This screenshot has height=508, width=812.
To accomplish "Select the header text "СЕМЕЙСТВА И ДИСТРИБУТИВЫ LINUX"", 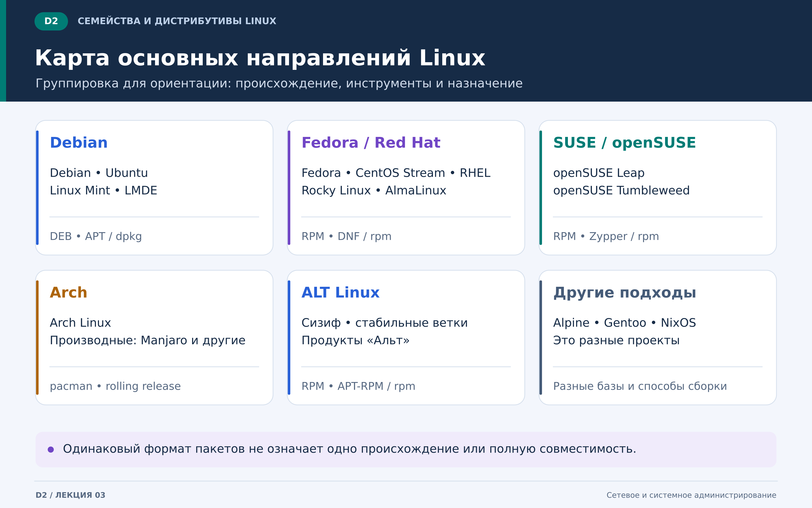I will (x=177, y=21).
